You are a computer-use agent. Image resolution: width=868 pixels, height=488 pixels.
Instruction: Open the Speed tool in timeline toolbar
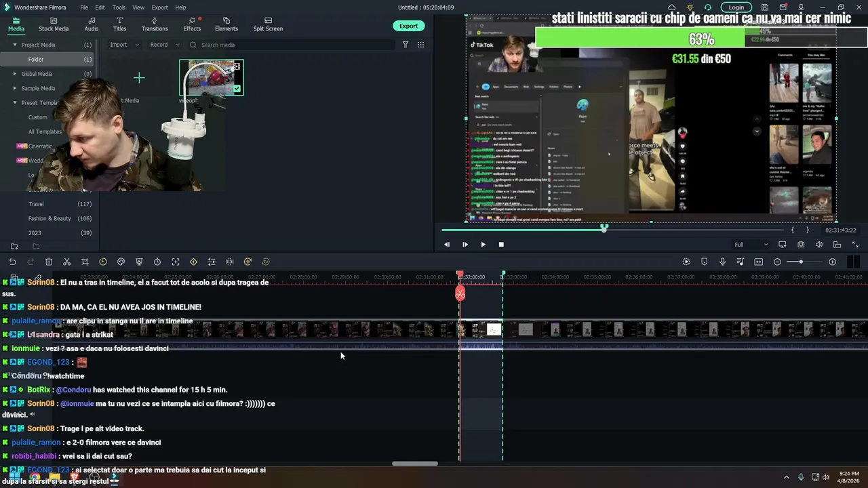[103, 262]
